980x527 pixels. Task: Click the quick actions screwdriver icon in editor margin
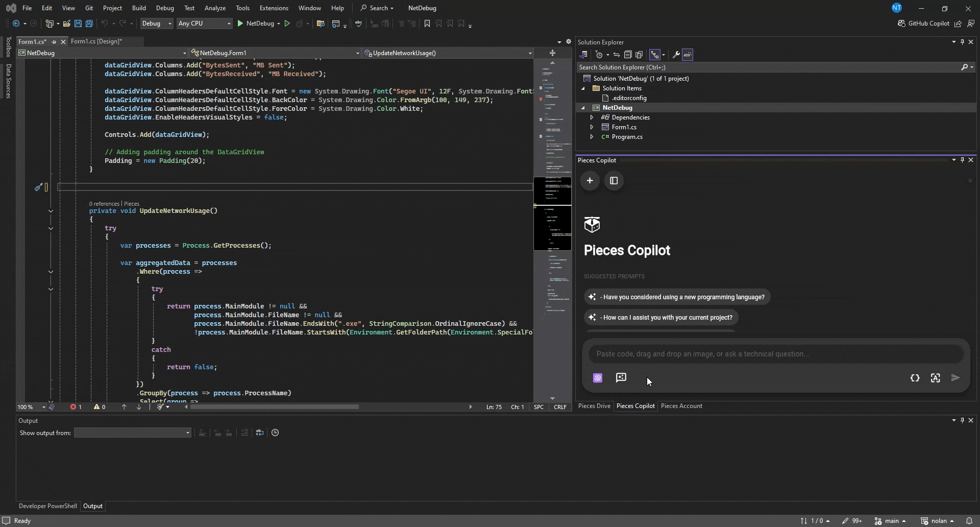point(38,187)
